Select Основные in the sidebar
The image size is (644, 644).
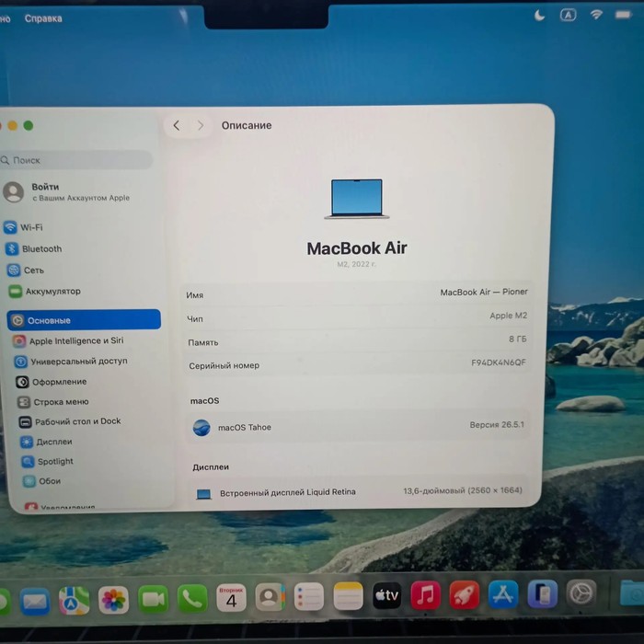tap(84, 319)
